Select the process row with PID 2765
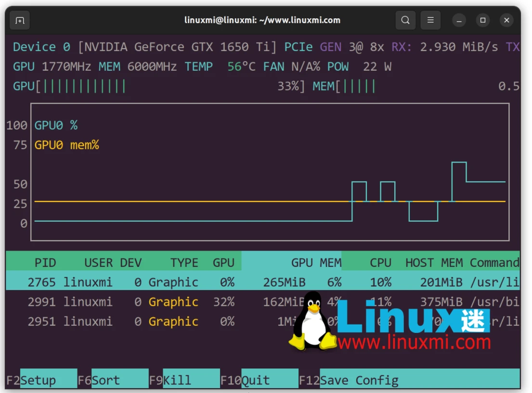The height and width of the screenshot is (393, 532). 193,282
